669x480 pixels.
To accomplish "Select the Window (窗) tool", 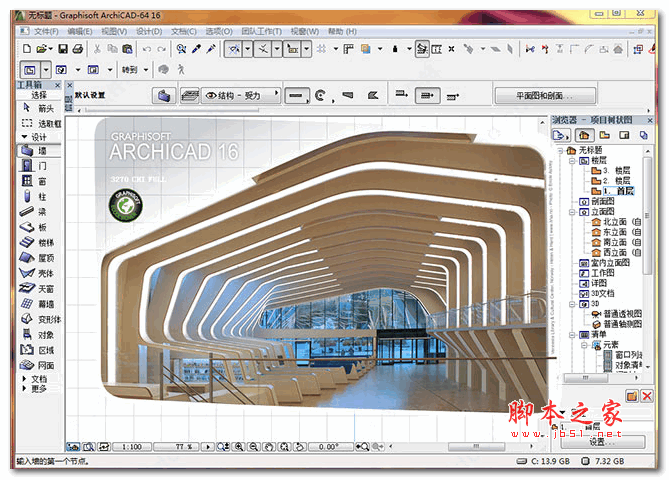I will [x=39, y=181].
